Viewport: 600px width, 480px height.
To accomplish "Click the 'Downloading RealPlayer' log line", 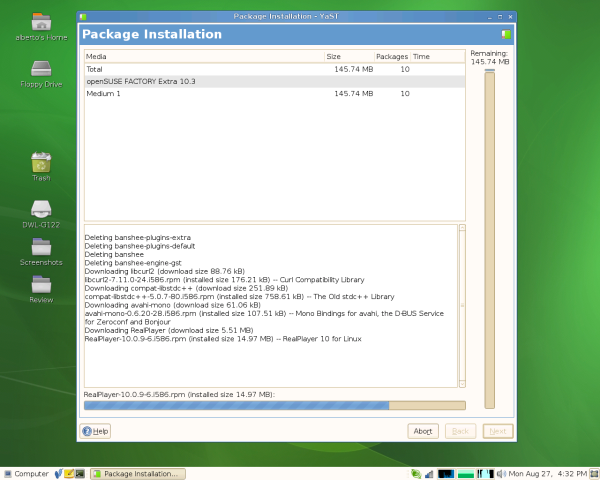I will pos(169,330).
